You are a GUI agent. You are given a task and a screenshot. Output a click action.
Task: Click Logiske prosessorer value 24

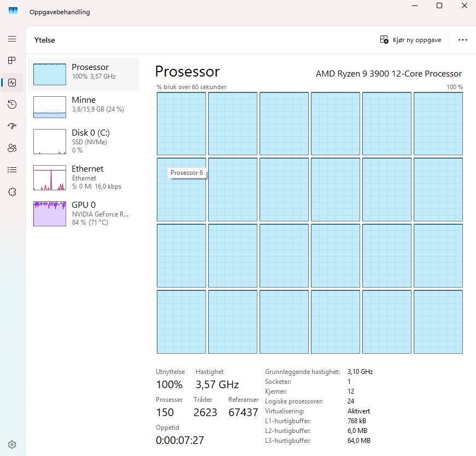coord(351,401)
